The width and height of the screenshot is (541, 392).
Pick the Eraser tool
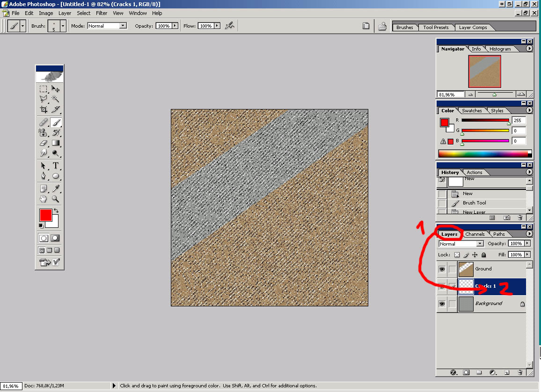pyautogui.click(x=44, y=143)
